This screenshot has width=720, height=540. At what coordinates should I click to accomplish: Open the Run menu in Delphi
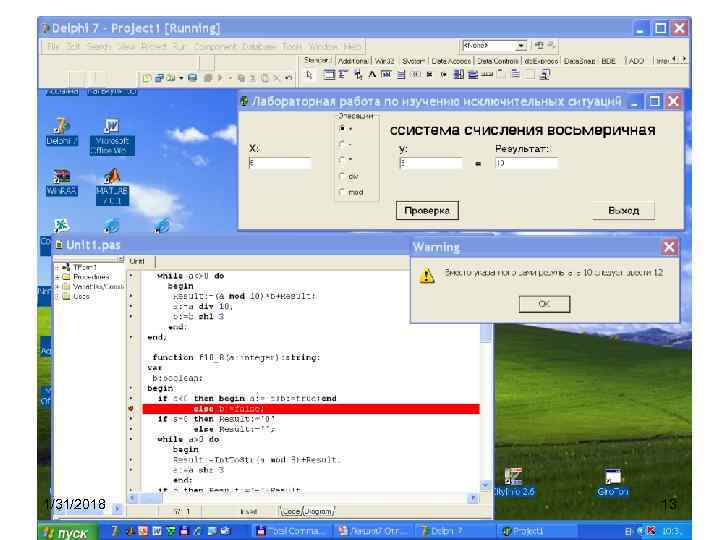pyautogui.click(x=179, y=46)
